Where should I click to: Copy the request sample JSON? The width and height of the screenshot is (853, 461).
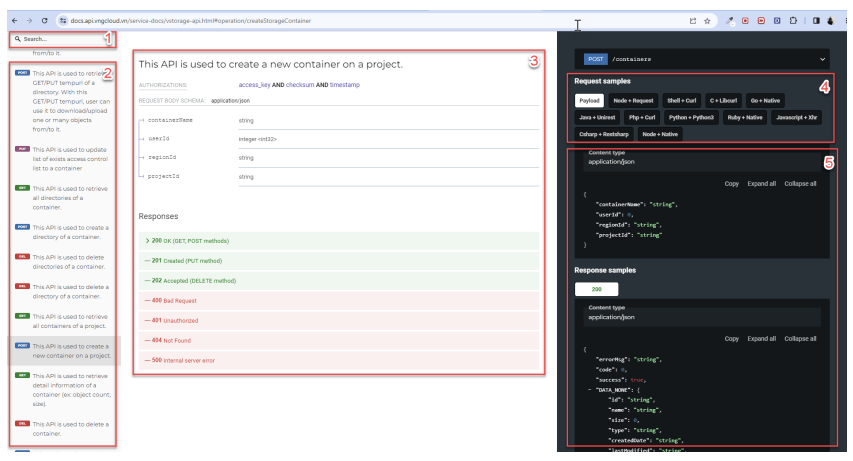(x=731, y=184)
